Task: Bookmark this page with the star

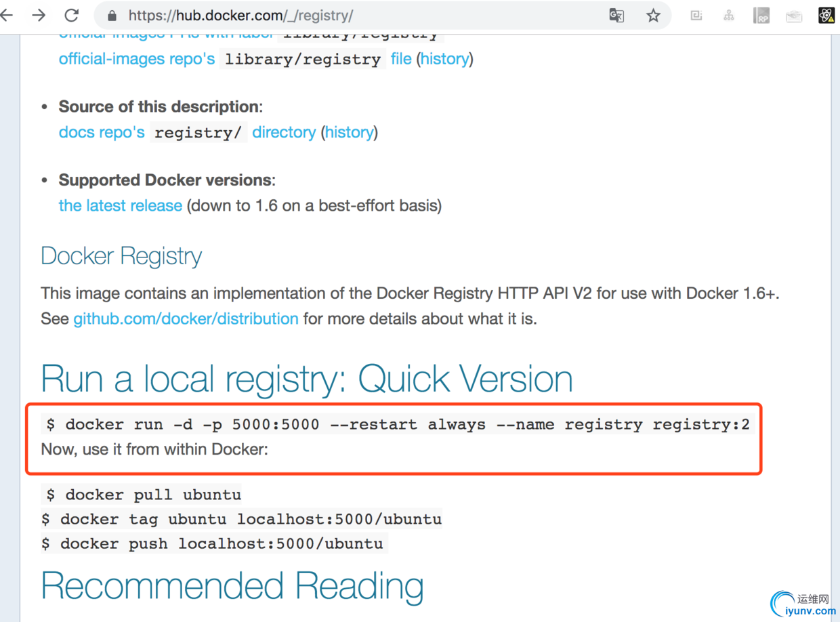Action: [x=653, y=16]
